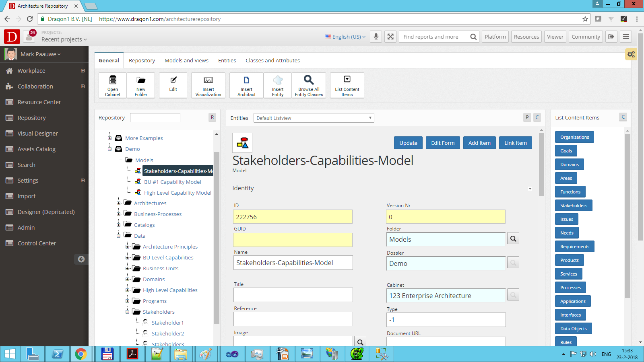
Task: Click the search magnifier in header
Action: pos(473,37)
